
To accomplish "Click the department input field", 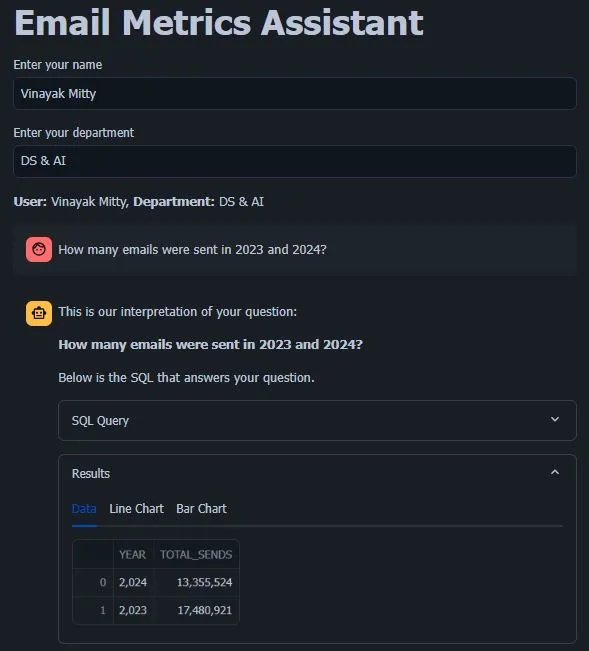I will (x=295, y=161).
